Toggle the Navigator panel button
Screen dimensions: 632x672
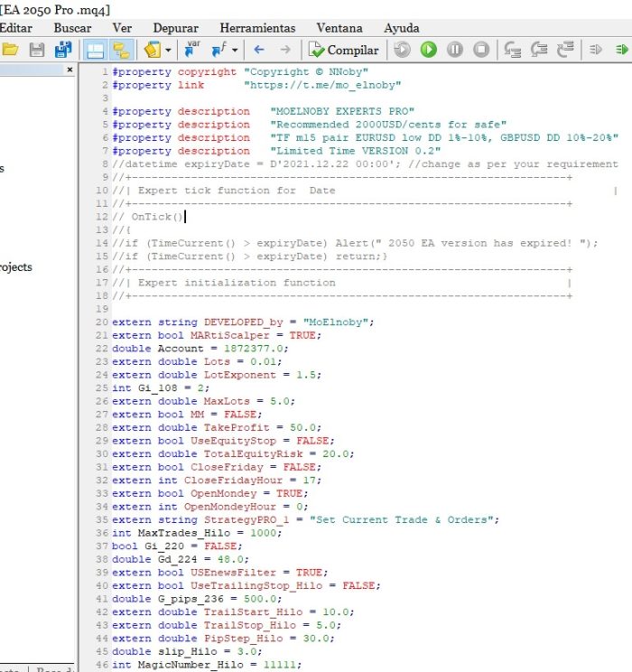[x=121, y=51]
